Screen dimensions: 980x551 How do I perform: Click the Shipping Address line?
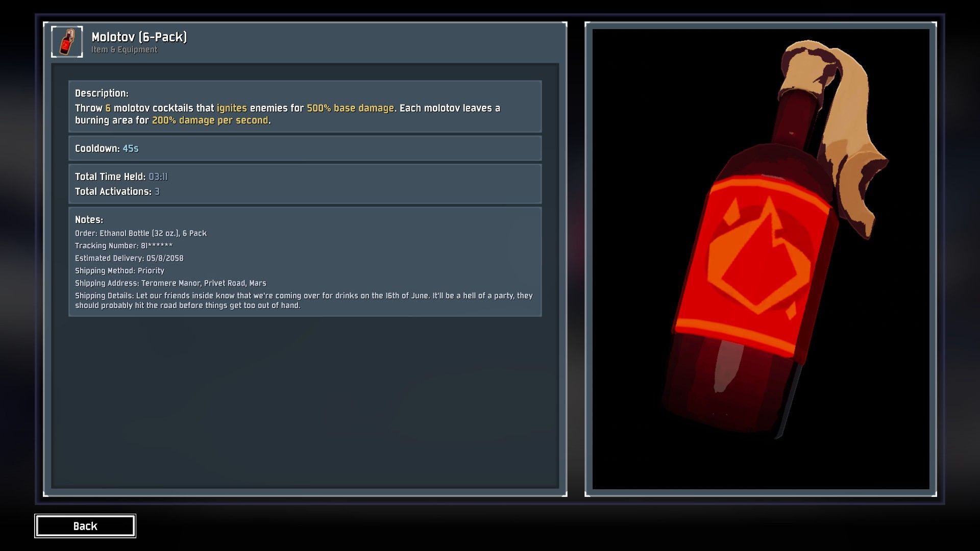tap(170, 283)
